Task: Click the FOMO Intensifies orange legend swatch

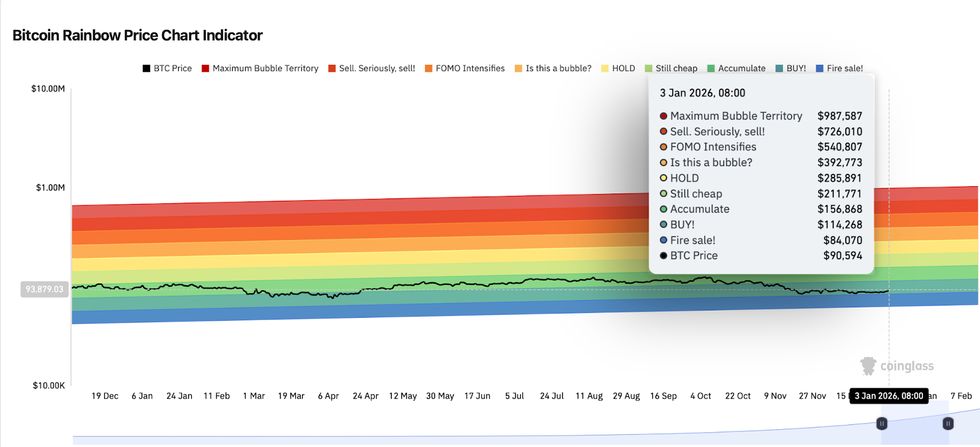Action: (429, 69)
